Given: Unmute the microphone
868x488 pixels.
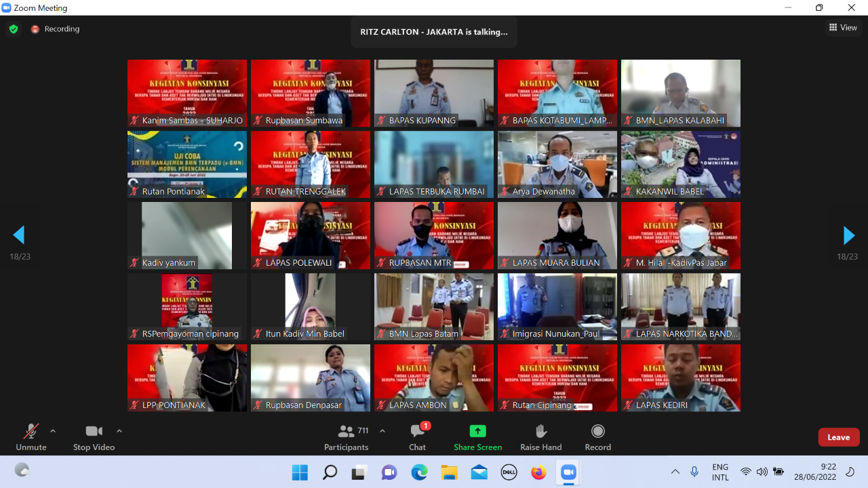Looking at the screenshot, I should point(31,437).
